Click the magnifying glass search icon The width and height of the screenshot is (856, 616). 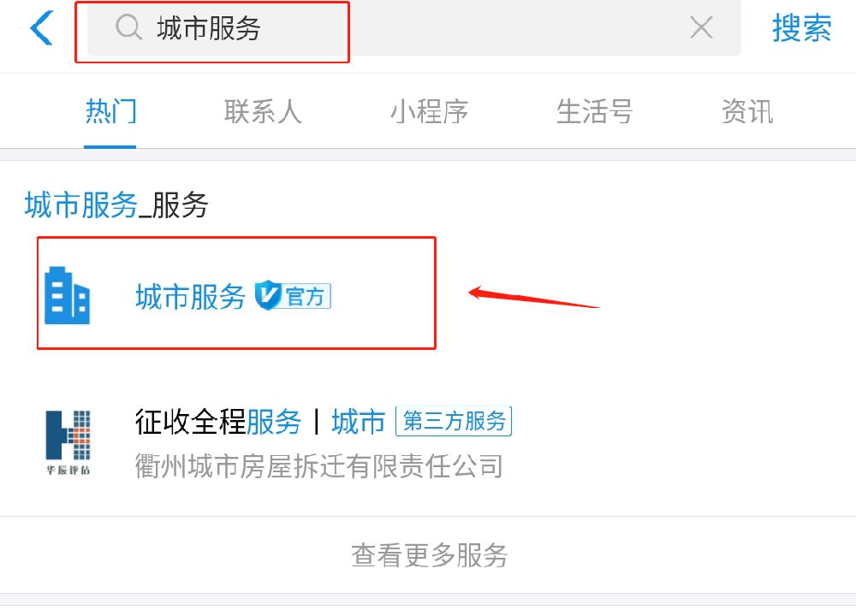coord(129,27)
